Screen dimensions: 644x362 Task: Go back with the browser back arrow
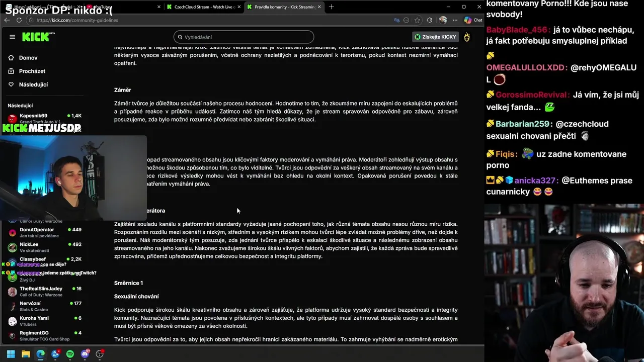pyautogui.click(x=7, y=20)
